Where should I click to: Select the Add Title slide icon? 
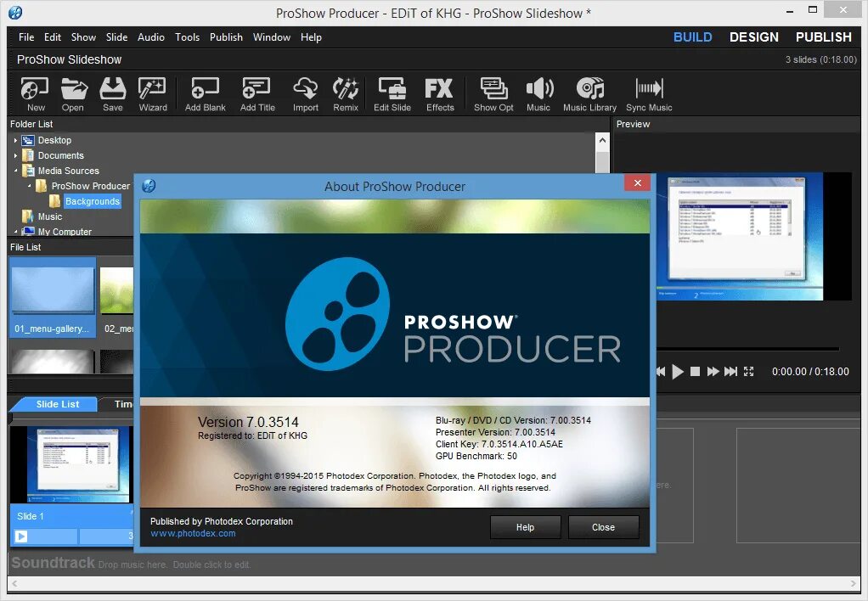click(256, 93)
